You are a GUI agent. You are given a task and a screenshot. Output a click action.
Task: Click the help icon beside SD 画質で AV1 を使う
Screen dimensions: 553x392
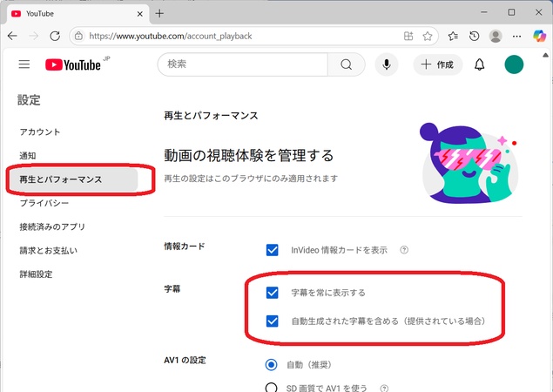384,389
